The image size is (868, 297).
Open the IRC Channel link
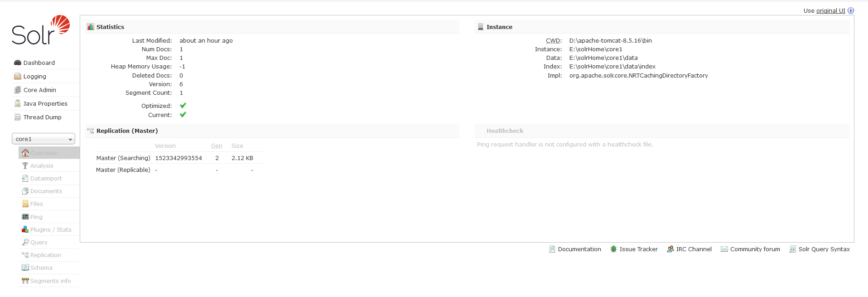coord(694,249)
